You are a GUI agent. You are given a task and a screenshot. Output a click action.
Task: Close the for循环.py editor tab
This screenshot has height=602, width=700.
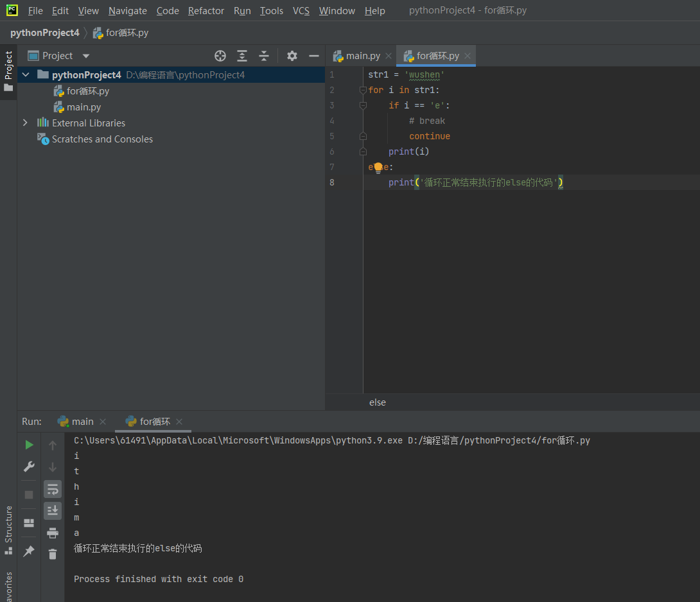tap(468, 56)
